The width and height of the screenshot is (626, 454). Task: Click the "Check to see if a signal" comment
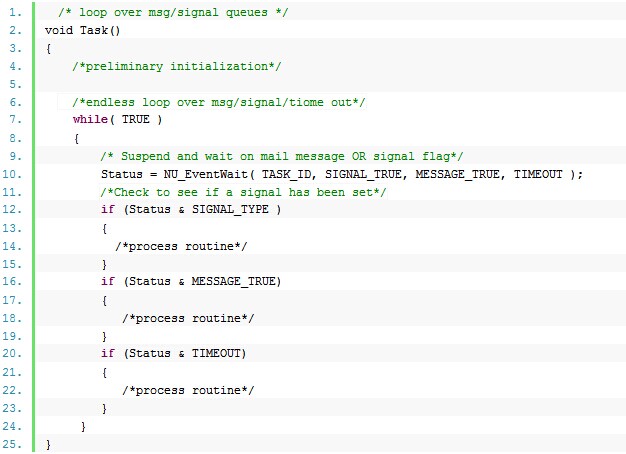[243, 192]
